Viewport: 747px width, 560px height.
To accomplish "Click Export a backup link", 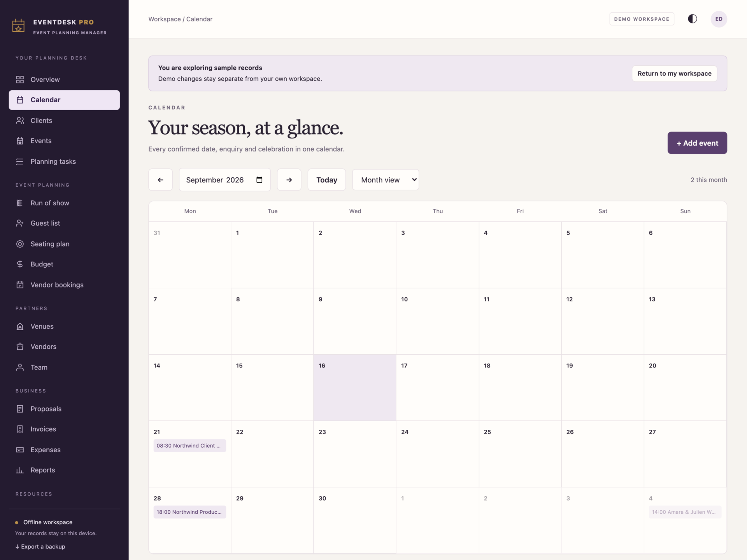I will click(x=40, y=546).
